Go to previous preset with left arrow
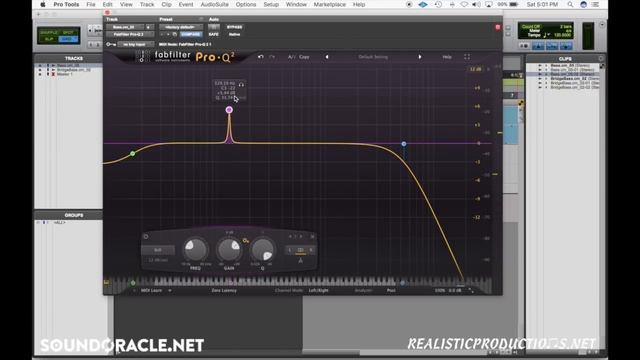This screenshot has width=640, height=360. pyautogui.click(x=327, y=57)
